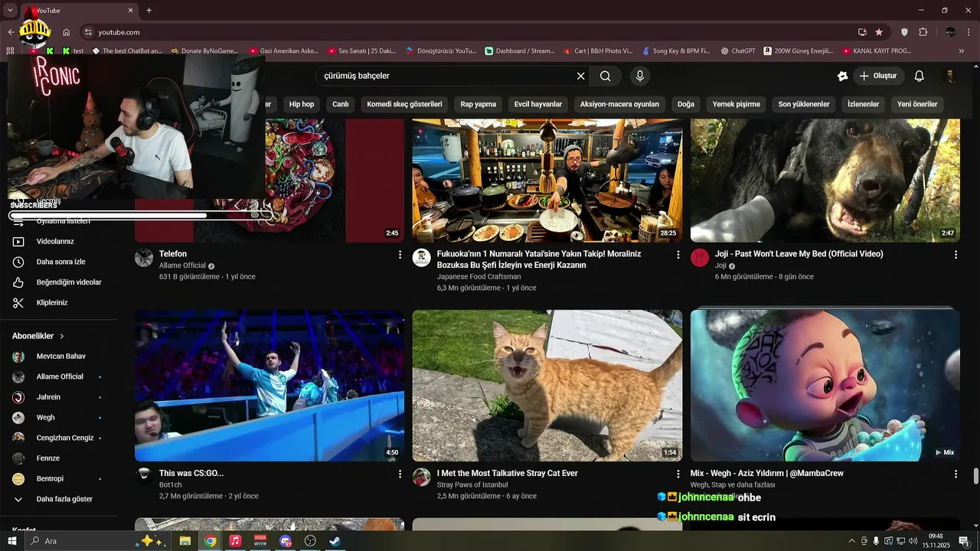Open the YouTube account avatar menu
Image resolution: width=980 pixels, height=551 pixels.
tap(950, 76)
